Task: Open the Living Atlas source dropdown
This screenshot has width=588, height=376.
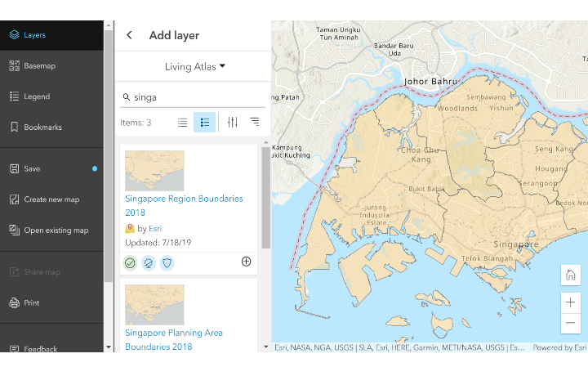Action: pos(195,67)
